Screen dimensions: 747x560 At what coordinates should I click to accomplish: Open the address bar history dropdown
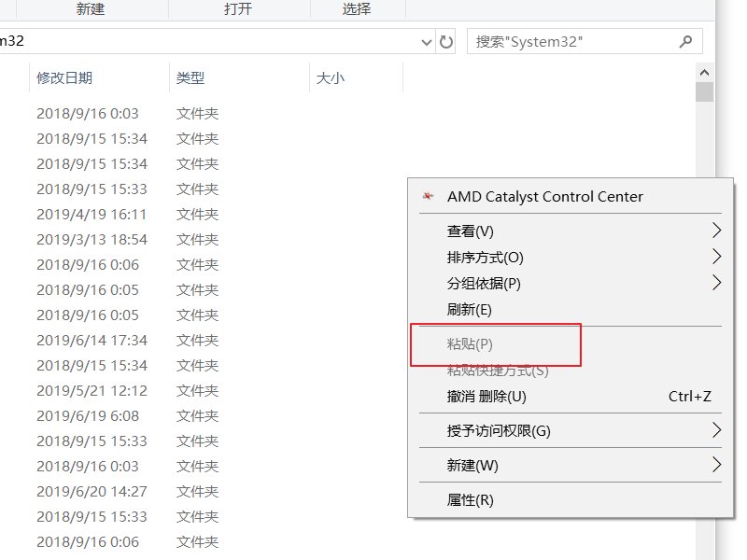click(428, 41)
